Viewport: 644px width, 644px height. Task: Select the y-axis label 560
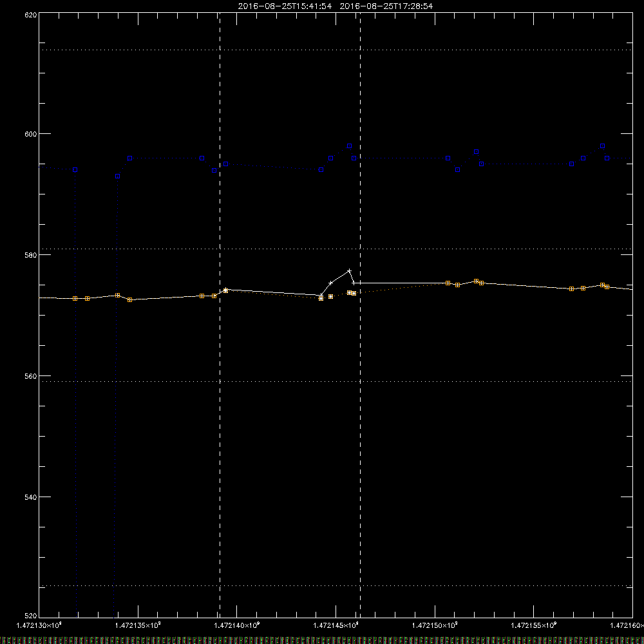pos(31,376)
